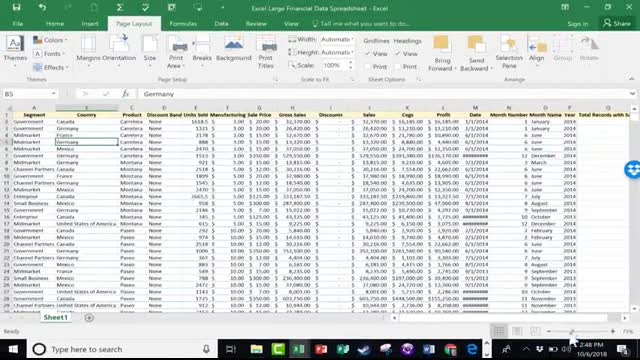The image size is (640, 360).
Task: Click the Share button
Action: pyautogui.click(x=617, y=24)
